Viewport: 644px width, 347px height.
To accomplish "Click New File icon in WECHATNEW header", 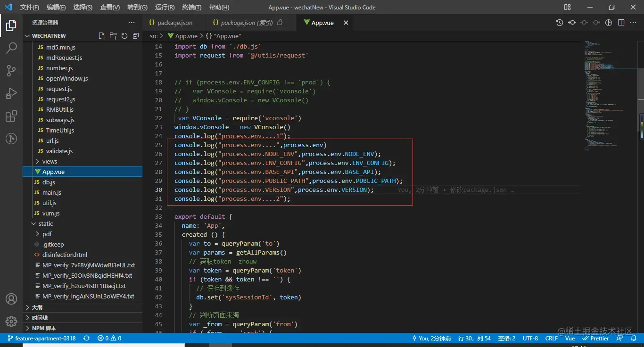I will point(102,36).
